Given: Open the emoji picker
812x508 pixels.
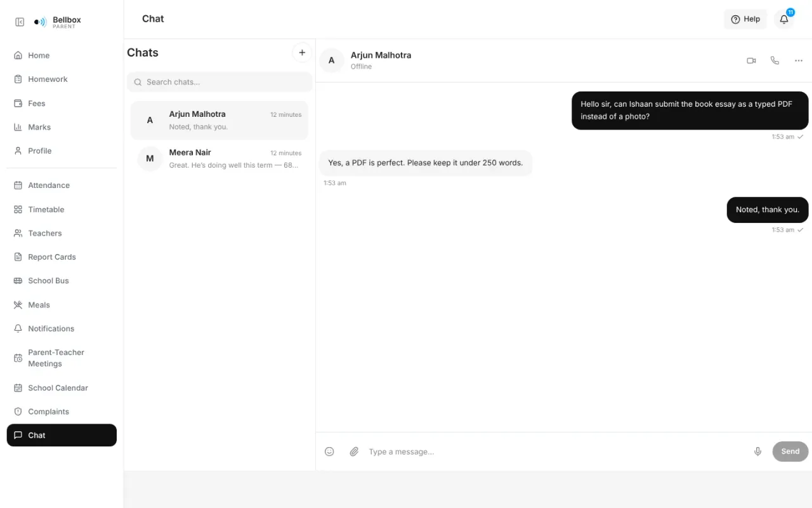Looking at the screenshot, I should [329, 451].
